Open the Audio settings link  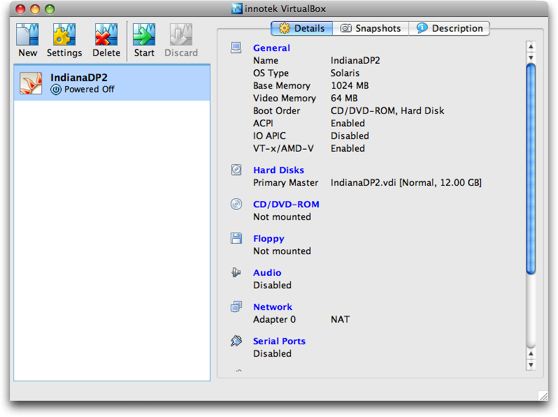[267, 273]
